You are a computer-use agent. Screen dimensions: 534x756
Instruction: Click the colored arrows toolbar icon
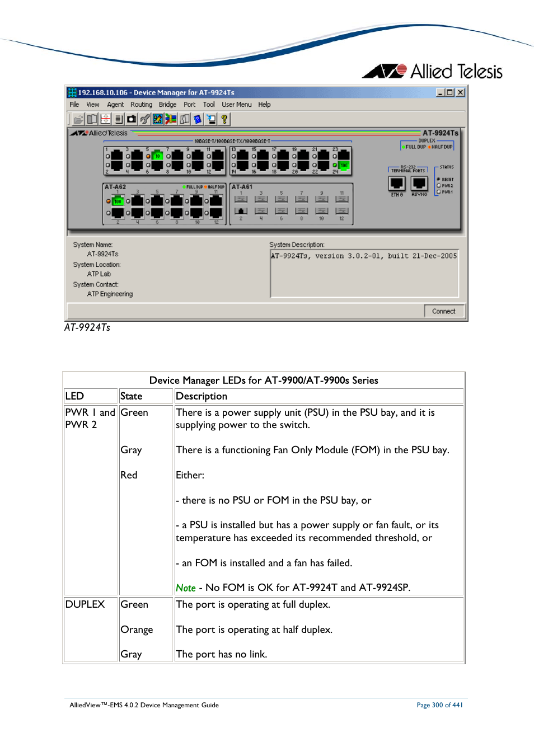pos(171,119)
